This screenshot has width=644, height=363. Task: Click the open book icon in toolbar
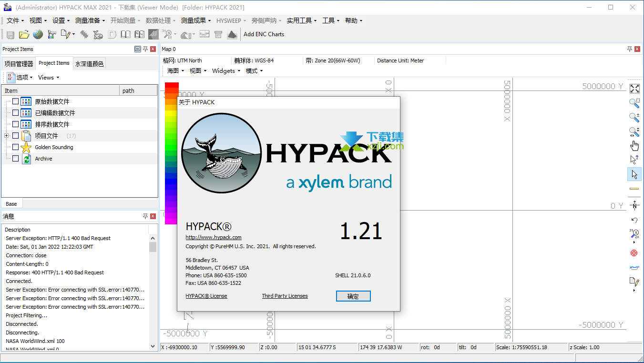pyautogui.click(x=125, y=34)
